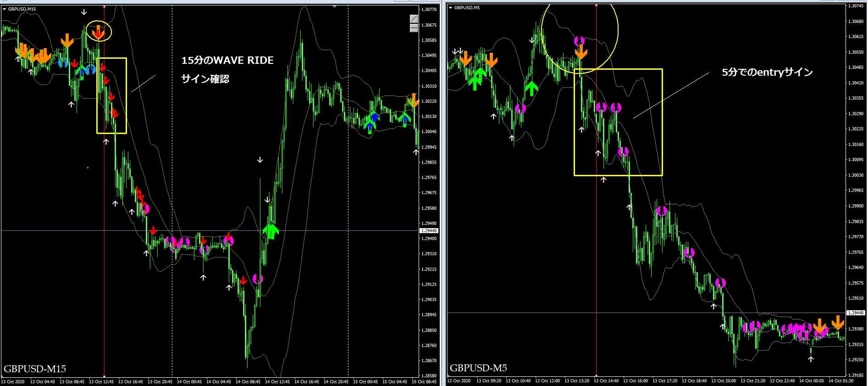Click the 1.30745 price level on M5 scale
Viewport: 868px width, 386px height.
856,6
